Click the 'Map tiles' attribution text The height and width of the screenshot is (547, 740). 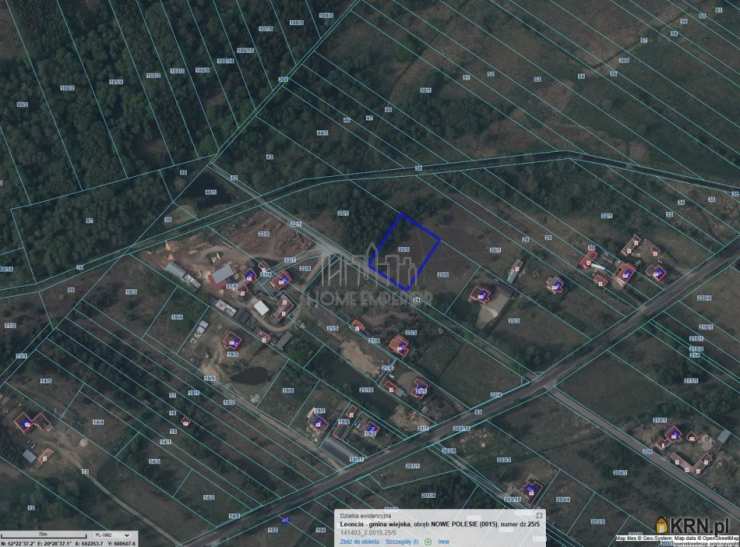pyautogui.click(x=628, y=538)
